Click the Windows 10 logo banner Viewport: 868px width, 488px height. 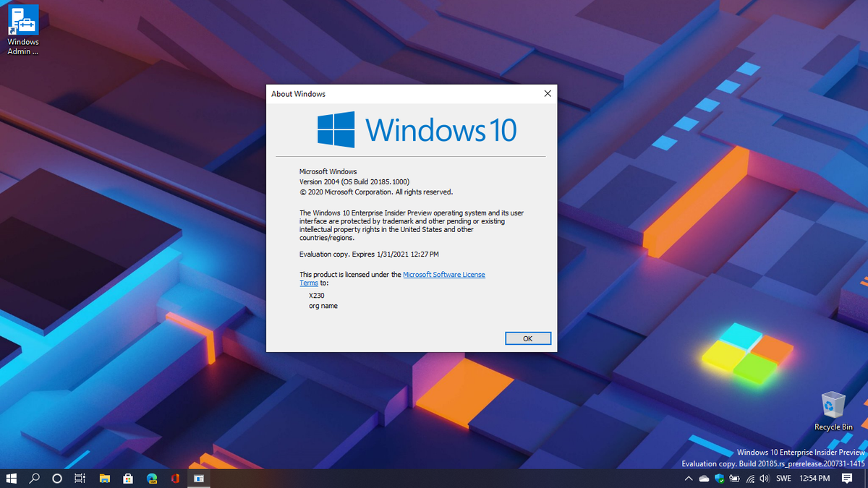pyautogui.click(x=417, y=130)
